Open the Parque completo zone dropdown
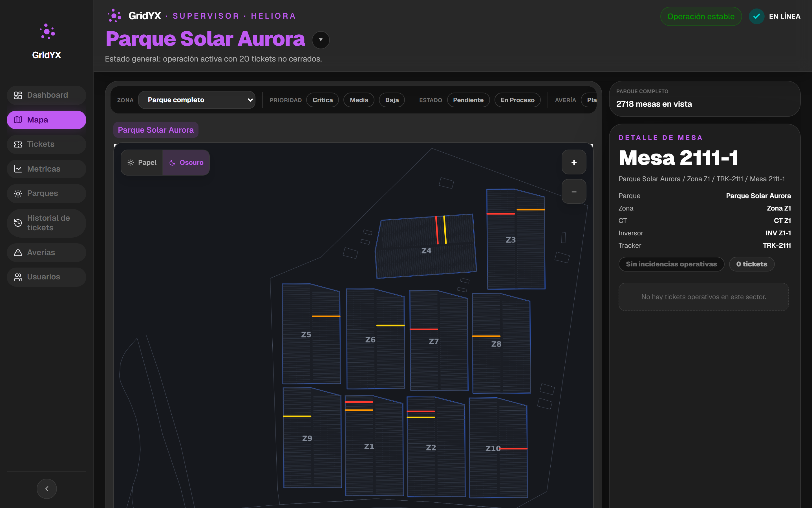 coord(197,100)
